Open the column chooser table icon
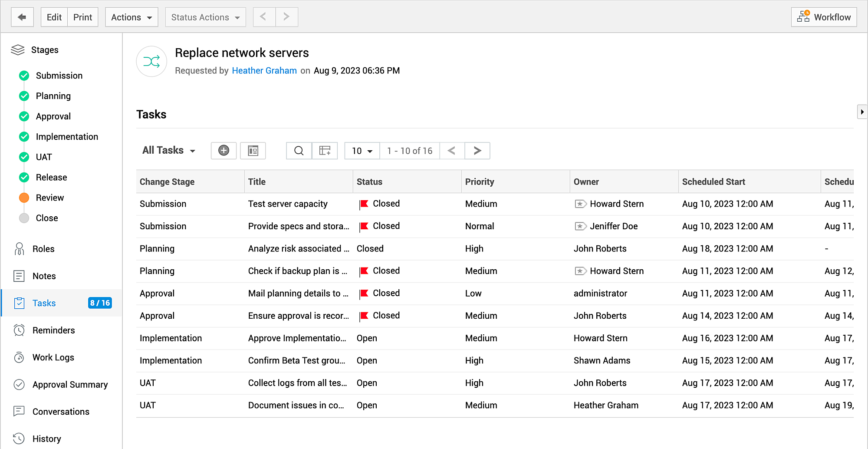 [x=325, y=151]
